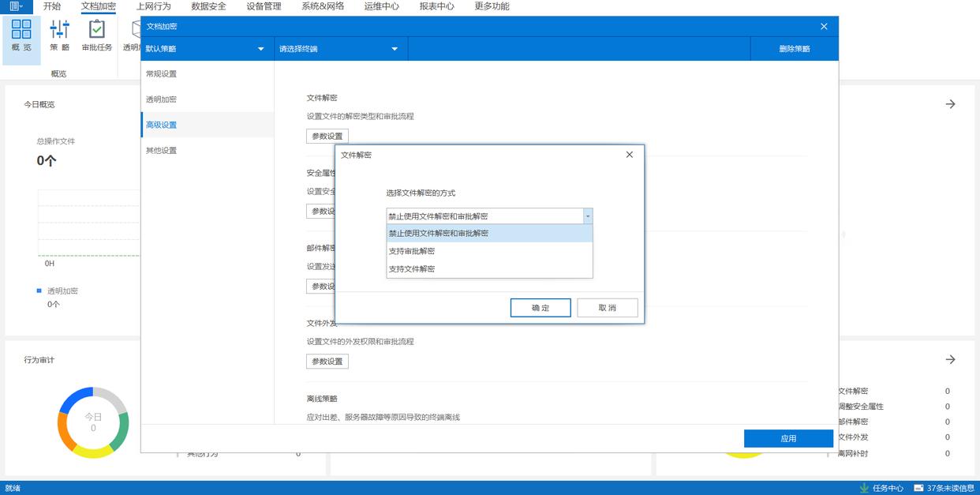Close the 文件解密 dialog

pos(629,155)
